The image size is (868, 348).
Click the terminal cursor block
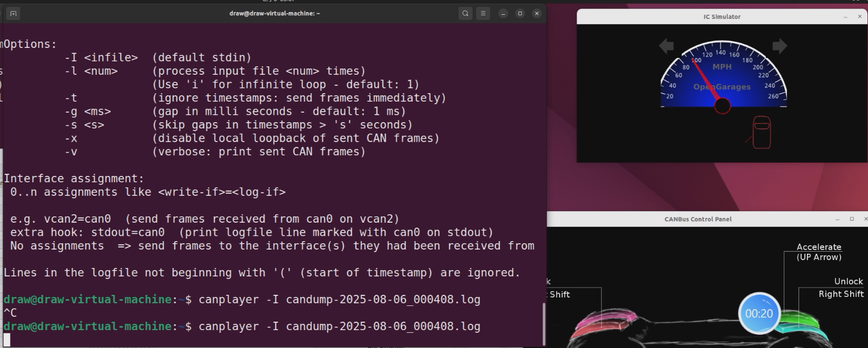coord(7,340)
